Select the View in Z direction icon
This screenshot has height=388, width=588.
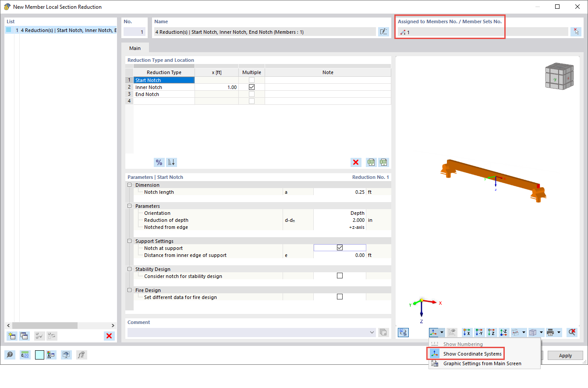pyautogui.click(x=491, y=332)
